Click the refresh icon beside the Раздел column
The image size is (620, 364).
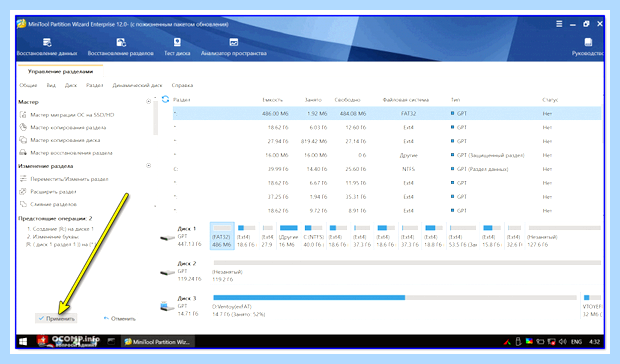point(165,99)
